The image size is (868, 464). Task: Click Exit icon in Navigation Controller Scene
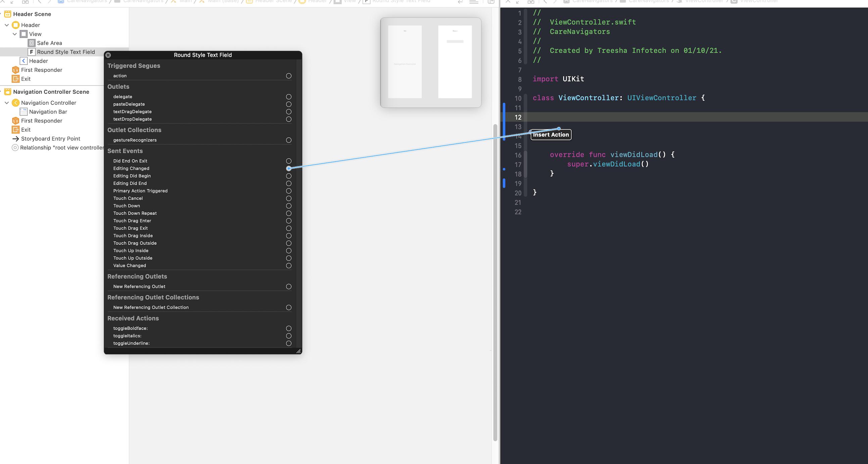15,130
